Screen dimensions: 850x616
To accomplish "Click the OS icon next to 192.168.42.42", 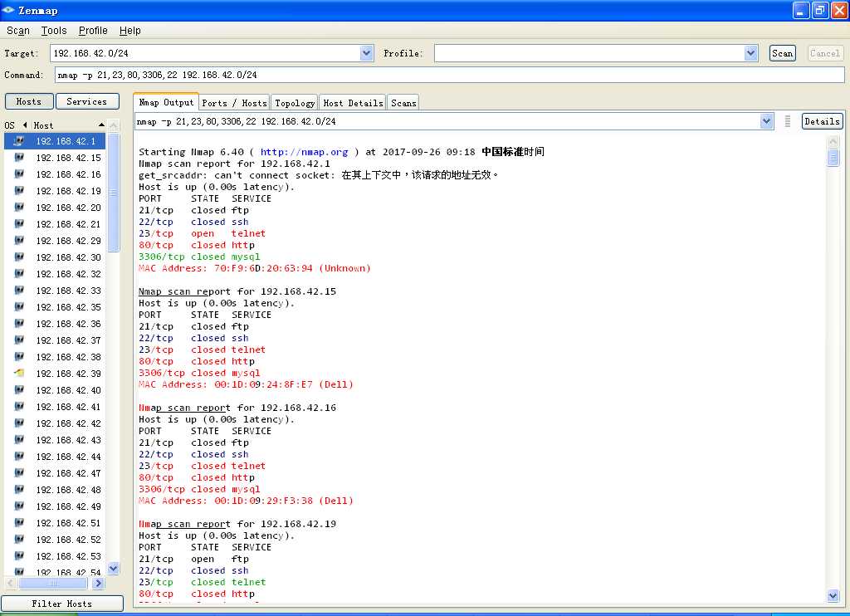I will 19,423.
